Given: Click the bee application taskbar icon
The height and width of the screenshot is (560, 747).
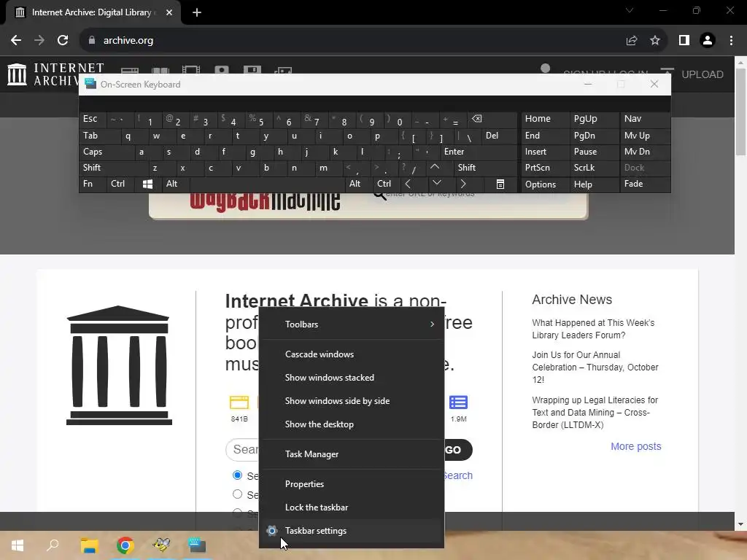Looking at the screenshot, I should (x=161, y=545).
